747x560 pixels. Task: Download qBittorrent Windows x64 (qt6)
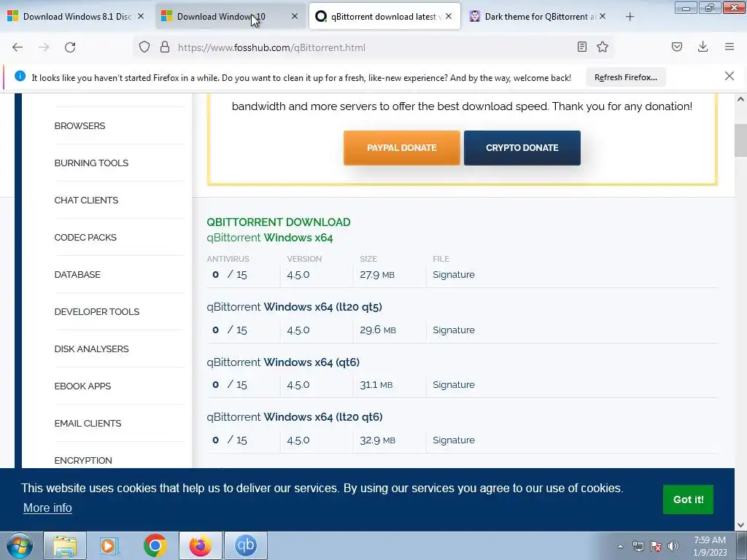(283, 362)
